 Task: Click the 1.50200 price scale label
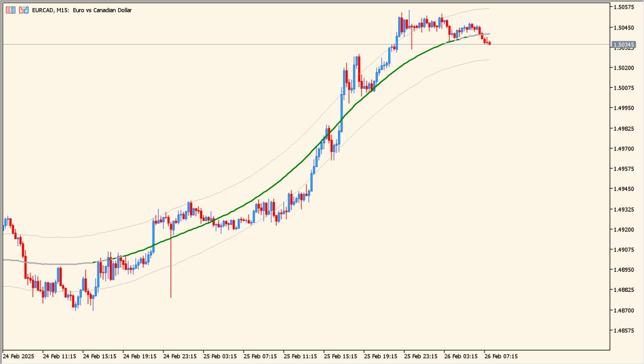624,68
